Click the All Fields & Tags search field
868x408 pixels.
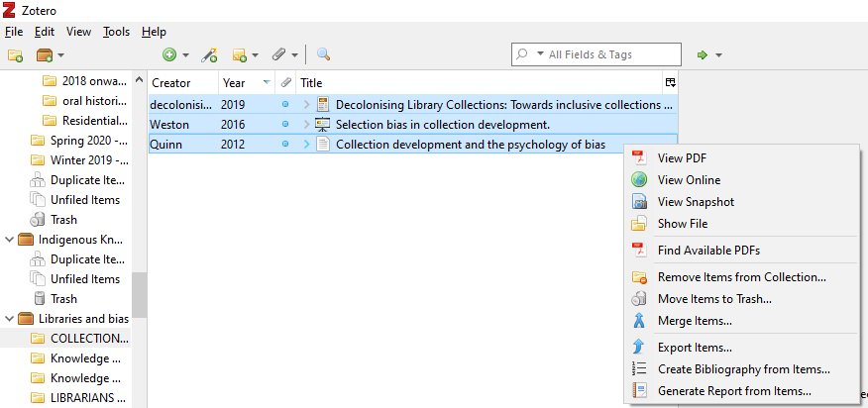pos(597,54)
